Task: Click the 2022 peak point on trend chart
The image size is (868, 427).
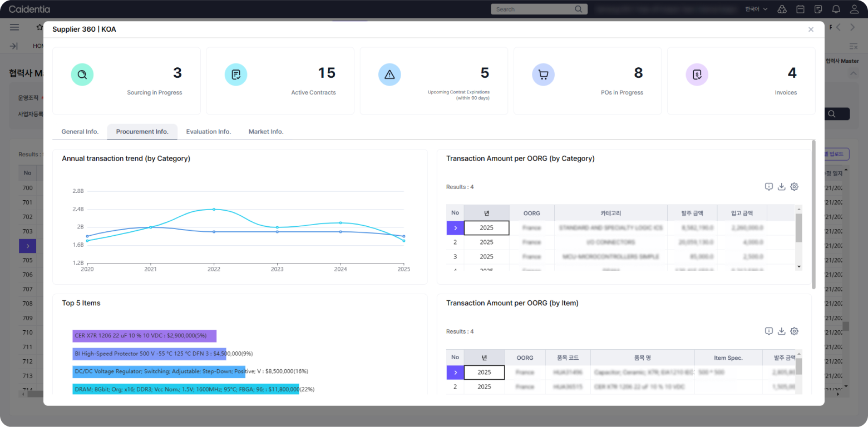Action: (x=214, y=210)
